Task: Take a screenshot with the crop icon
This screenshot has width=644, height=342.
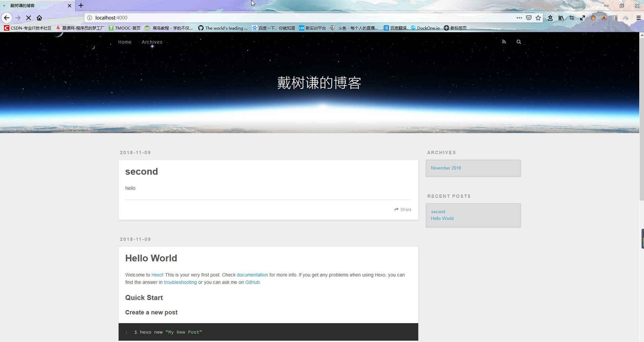Action: pos(572,18)
